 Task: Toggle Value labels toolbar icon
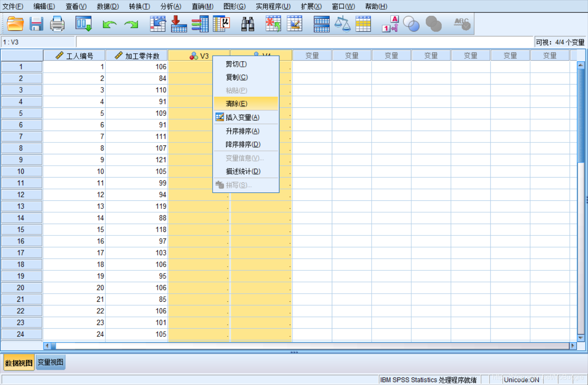pyautogui.click(x=390, y=24)
